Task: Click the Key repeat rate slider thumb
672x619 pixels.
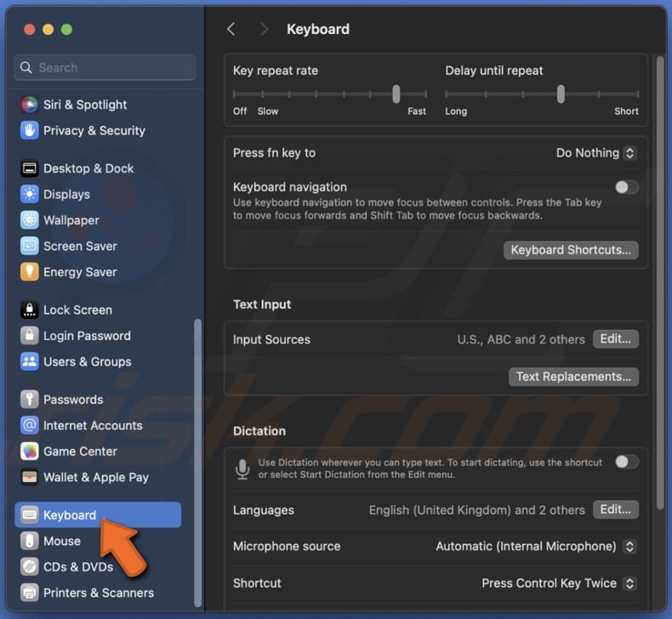Action: coord(396,94)
